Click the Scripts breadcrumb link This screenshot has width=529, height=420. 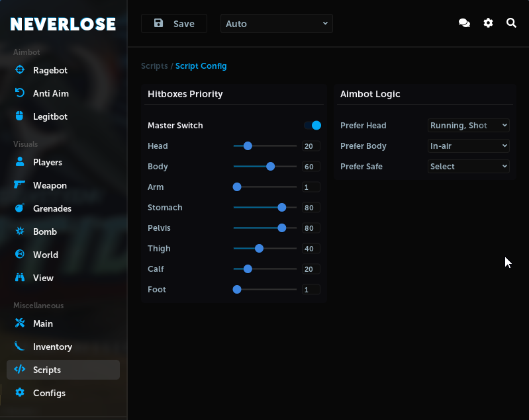click(x=154, y=66)
